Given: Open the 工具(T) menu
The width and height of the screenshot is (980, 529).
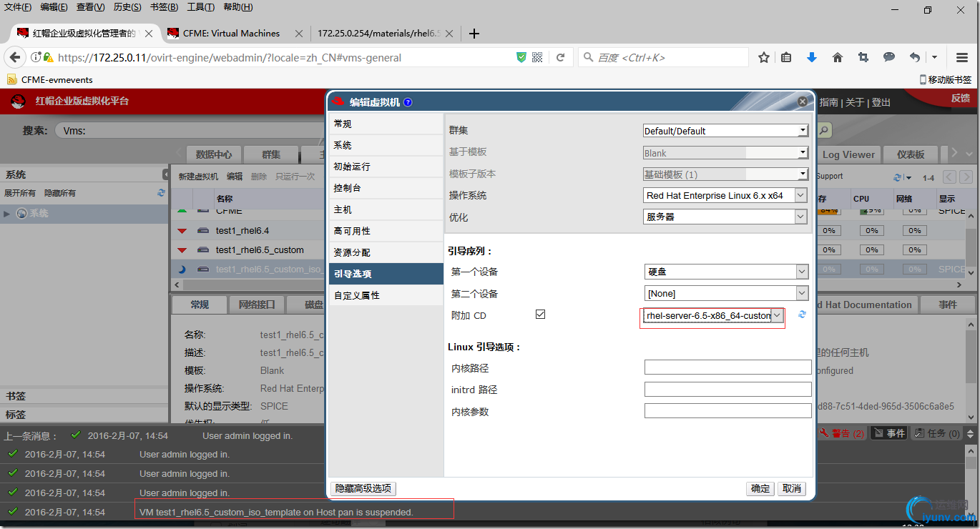Looking at the screenshot, I should point(201,7).
